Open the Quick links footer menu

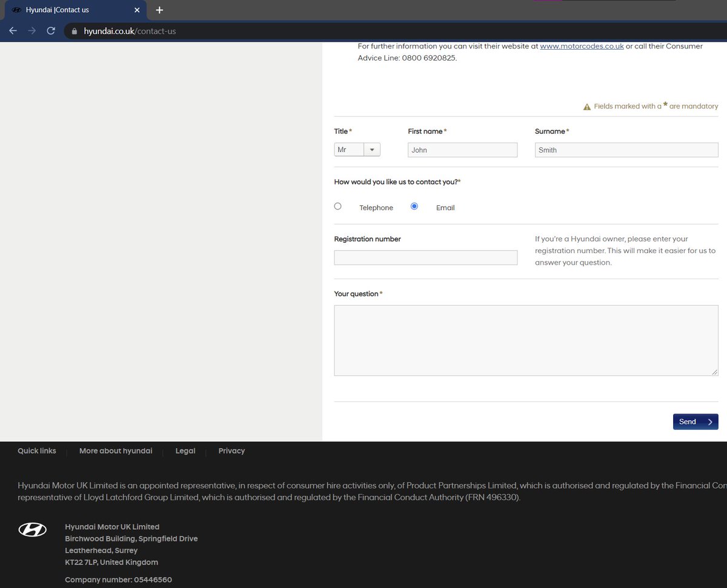coord(37,451)
